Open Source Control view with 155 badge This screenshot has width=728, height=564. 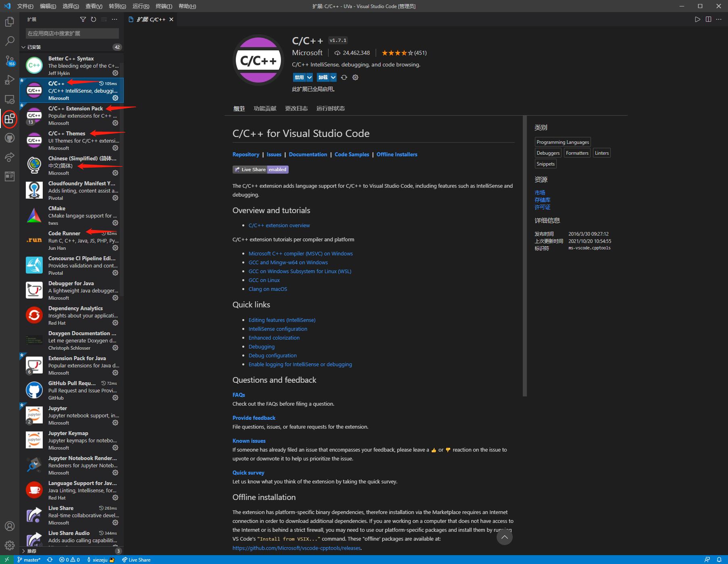9,60
